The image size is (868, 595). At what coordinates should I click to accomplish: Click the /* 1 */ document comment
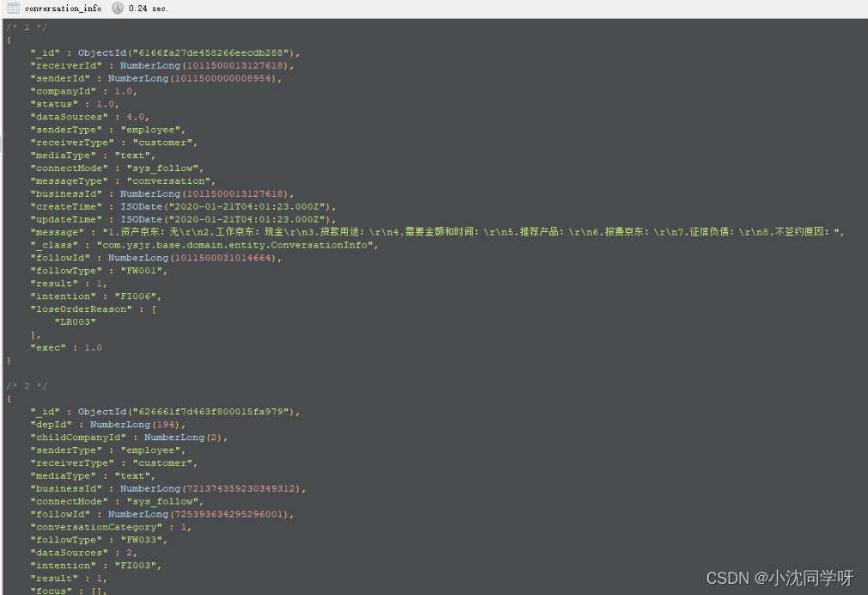point(27,28)
